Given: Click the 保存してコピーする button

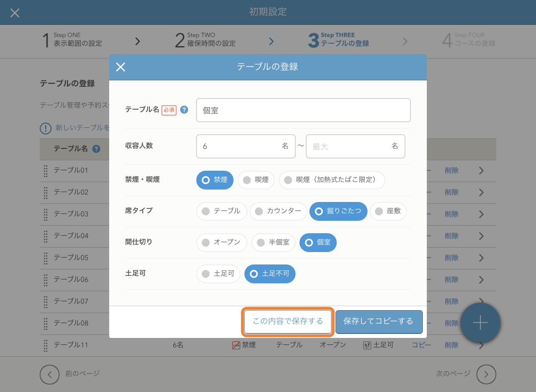Looking at the screenshot, I should point(379,322).
